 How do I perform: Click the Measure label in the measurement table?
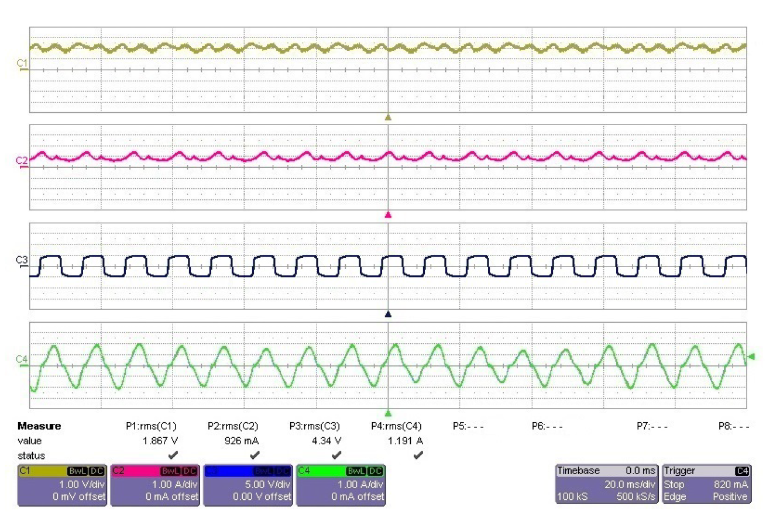pos(39,426)
